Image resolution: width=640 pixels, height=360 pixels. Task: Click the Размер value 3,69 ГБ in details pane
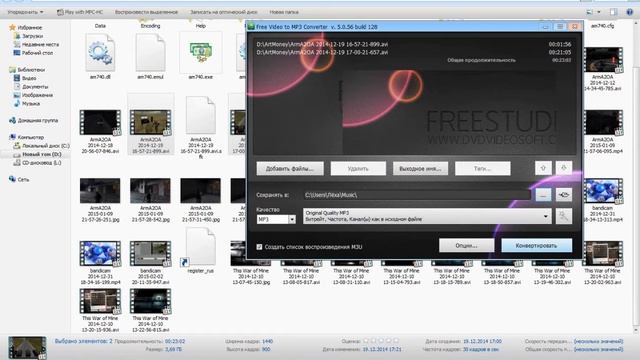point(173,349)
